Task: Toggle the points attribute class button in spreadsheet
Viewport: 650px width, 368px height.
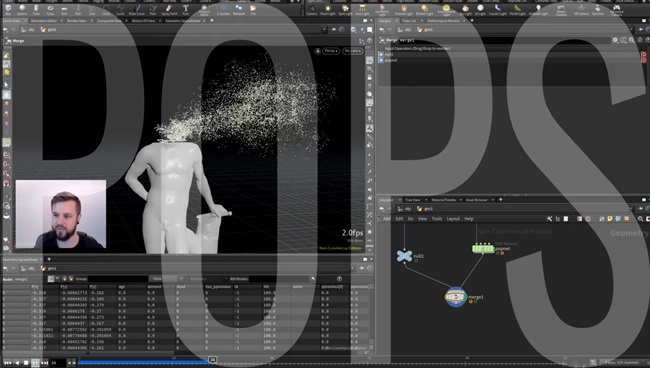Action: pyautogui.click(x=51, y=278)
